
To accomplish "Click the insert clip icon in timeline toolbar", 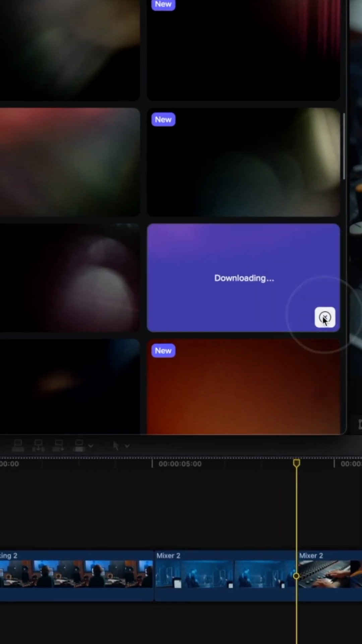I will coord(38,445).
